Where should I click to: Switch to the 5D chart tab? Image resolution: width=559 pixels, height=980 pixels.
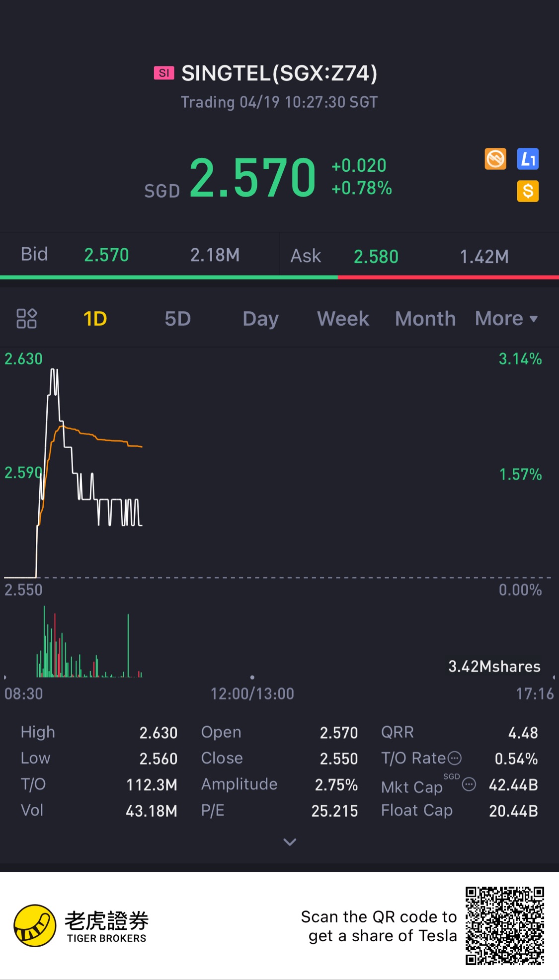[177, 319]
